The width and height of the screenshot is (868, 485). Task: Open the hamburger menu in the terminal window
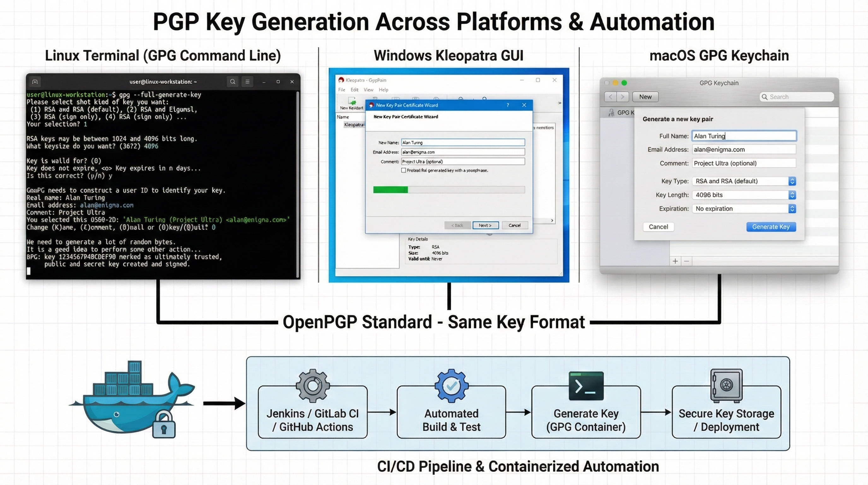(248, 81)
